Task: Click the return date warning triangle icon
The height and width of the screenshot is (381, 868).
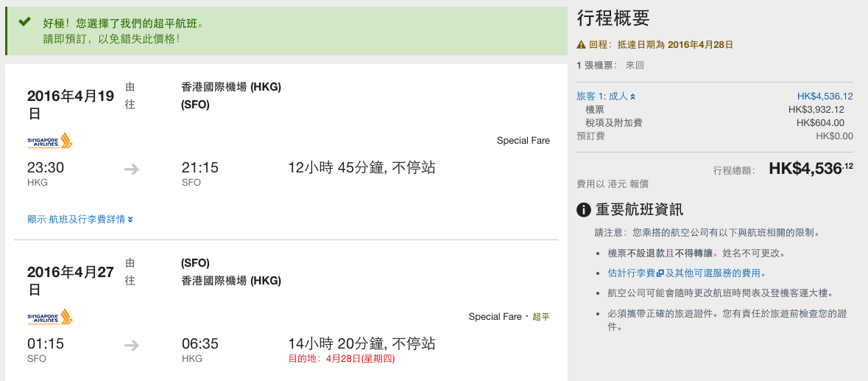Action: (581, 45)
